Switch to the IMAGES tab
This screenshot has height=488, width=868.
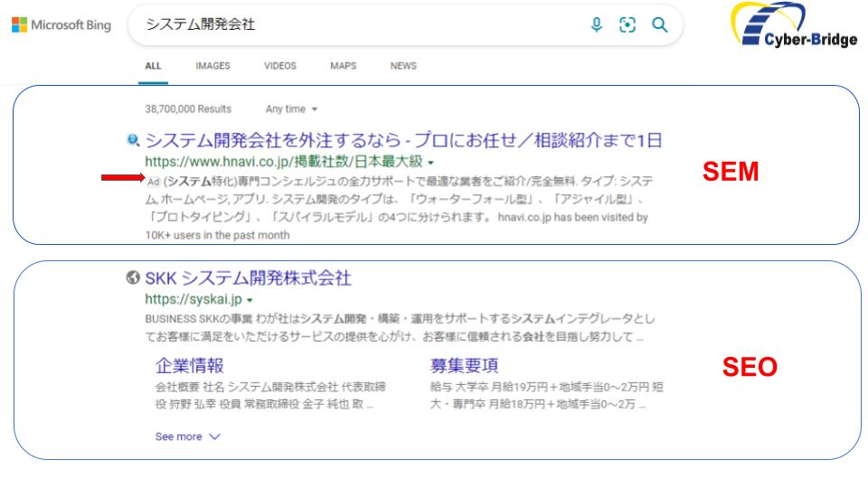point(212,66)
